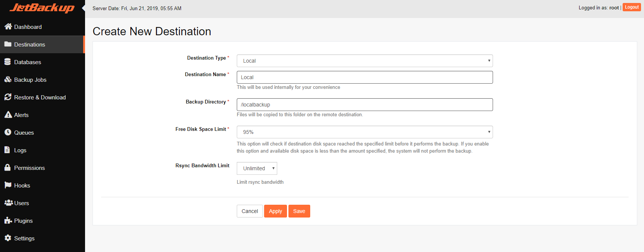Click the Server Date text
Screen dimensions: 644x252
click(x=137, y=8)
